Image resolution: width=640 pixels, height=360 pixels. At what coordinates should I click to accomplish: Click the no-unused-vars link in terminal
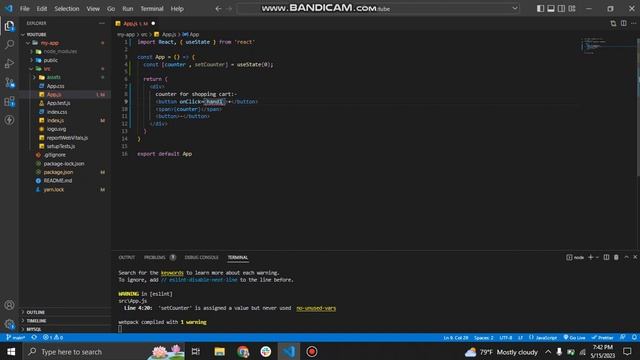point(316,308)
